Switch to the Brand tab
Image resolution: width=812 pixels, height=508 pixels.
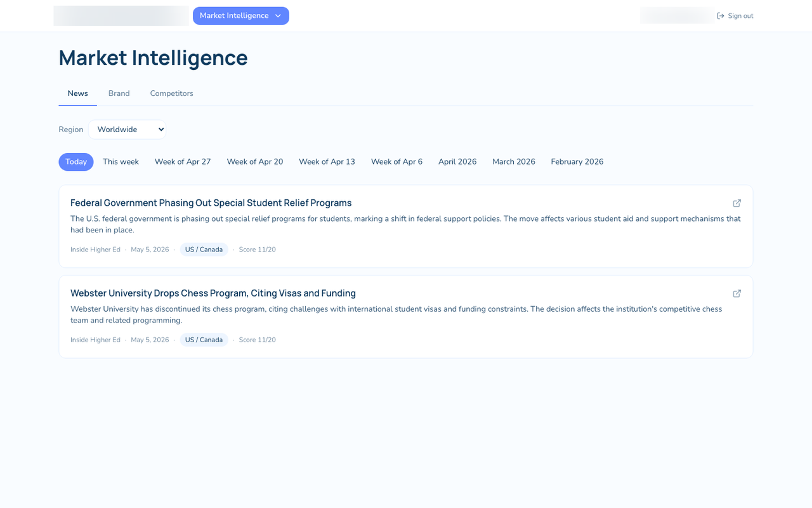coord(119,93)
